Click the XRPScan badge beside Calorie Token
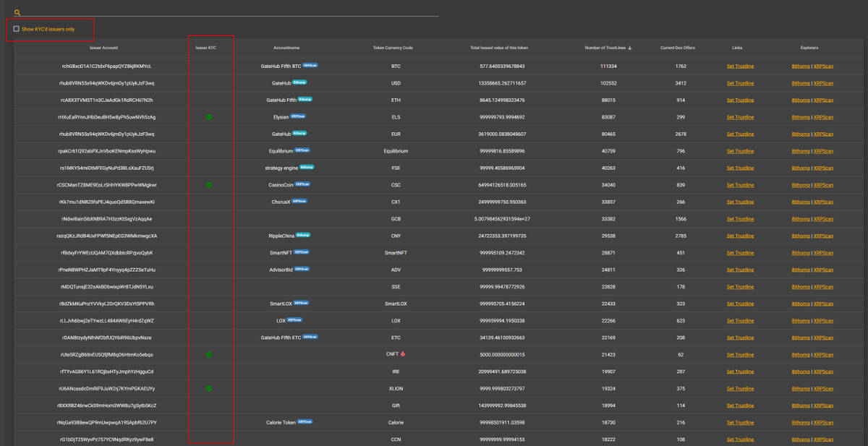This screenshot has width=868, height=446. coord(306,422)
